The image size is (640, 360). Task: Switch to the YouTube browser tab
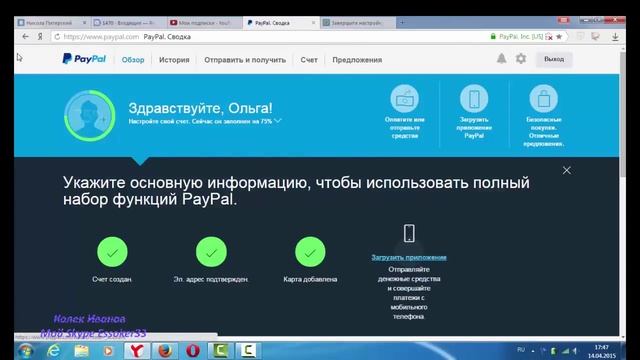[205, 23]
